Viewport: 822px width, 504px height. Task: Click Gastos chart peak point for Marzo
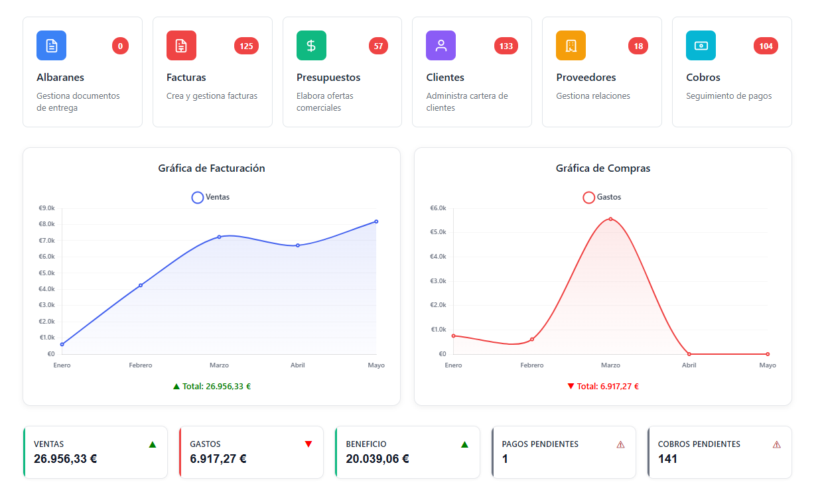(x=610, y=219)
